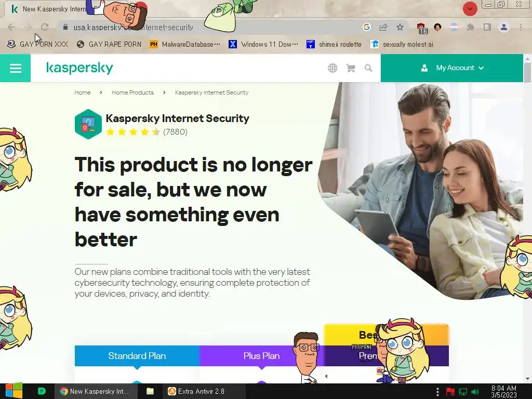Open the shopping cart icon
The image size is (532, 399).
351,68
